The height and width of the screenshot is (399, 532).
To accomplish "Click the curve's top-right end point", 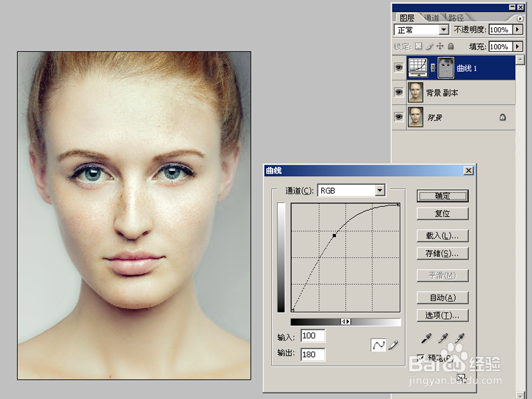I will pyautogui.click(x=398, y=205).
